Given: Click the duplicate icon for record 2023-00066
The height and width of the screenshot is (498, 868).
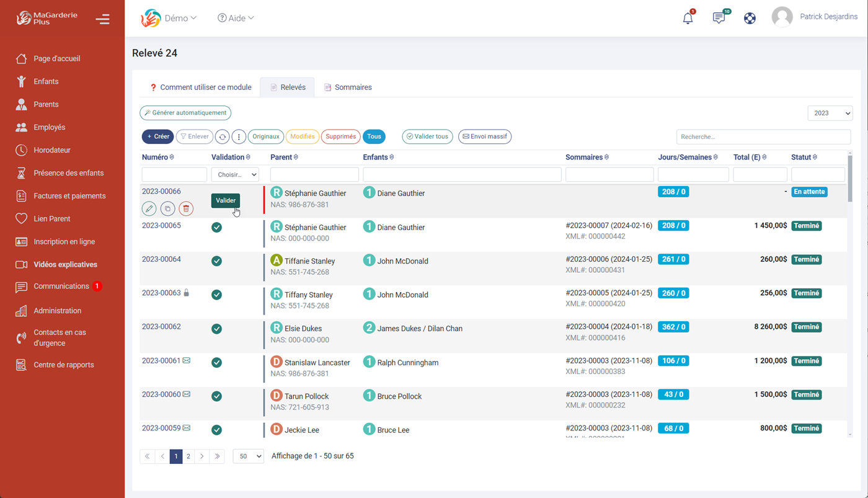Looking at the screenshot, I should click(167, 209).
